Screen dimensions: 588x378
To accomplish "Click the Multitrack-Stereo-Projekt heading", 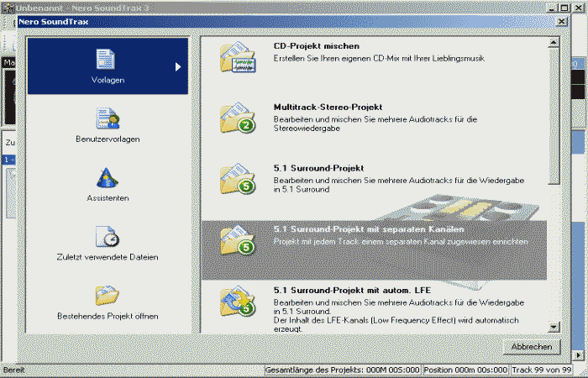I will pyautogui.click(x=328, y=108).
